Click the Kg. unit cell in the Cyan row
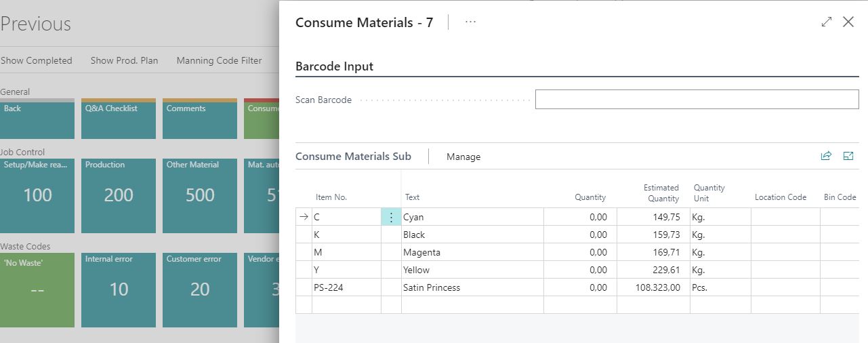Image resolution: width=868 pixels, height=343 pixels. pyautogui.click(x=720, y=217)
